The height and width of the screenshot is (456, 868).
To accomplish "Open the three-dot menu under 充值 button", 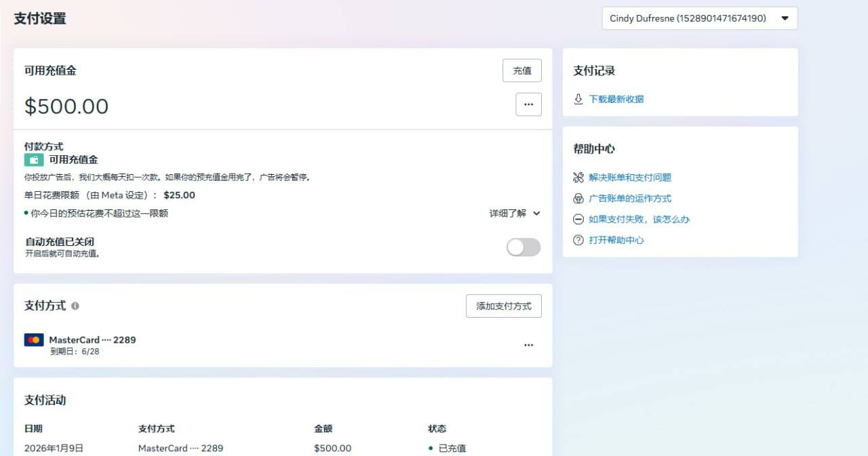I will coord(528,104).
